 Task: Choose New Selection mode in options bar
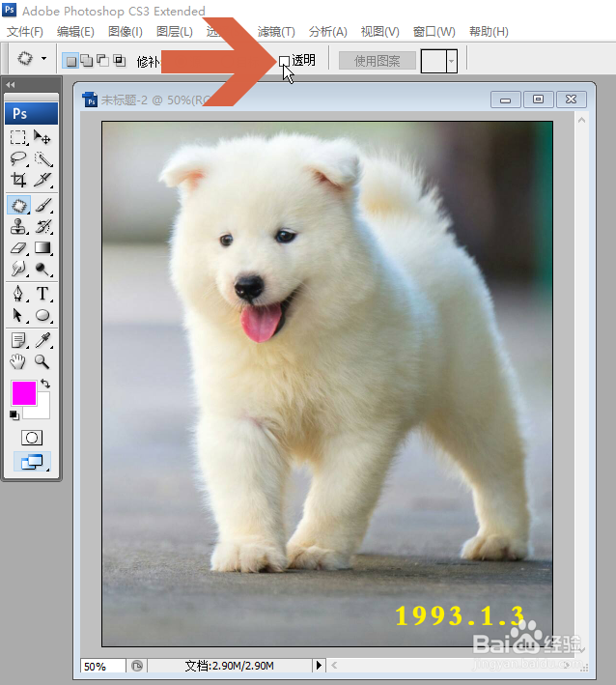70,61
